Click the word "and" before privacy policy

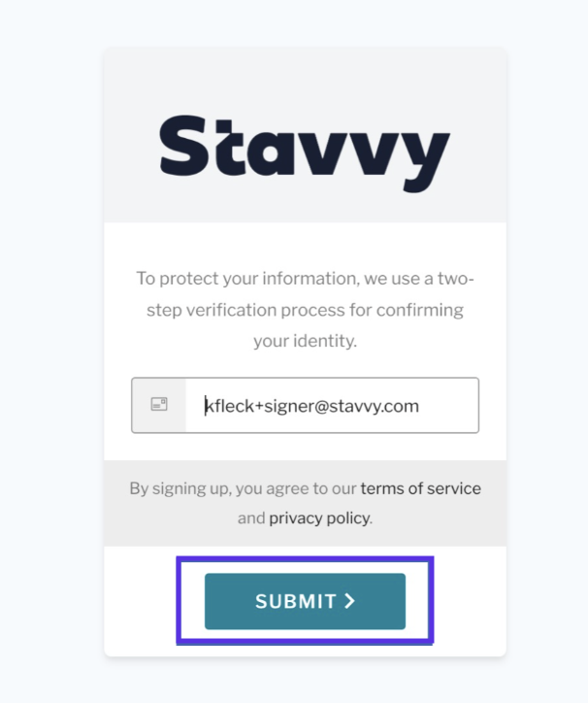pyautogui.click(x=251, y=518)
